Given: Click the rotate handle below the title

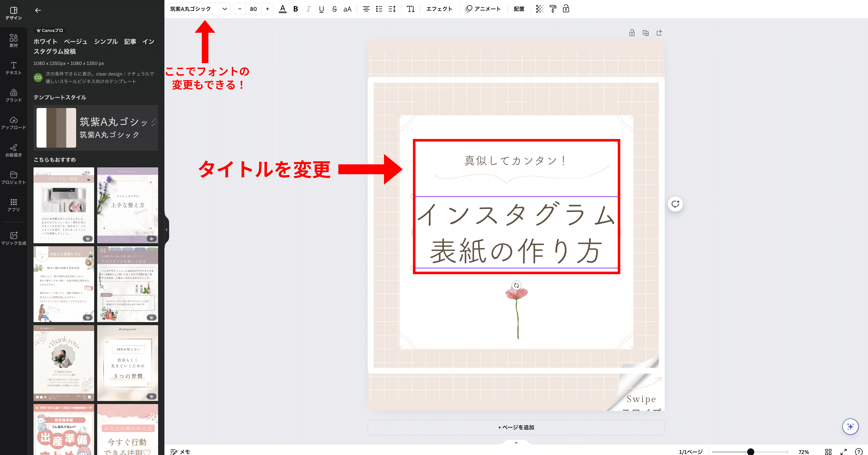Looking at the screenshot, I should click(x=516, y=285).
